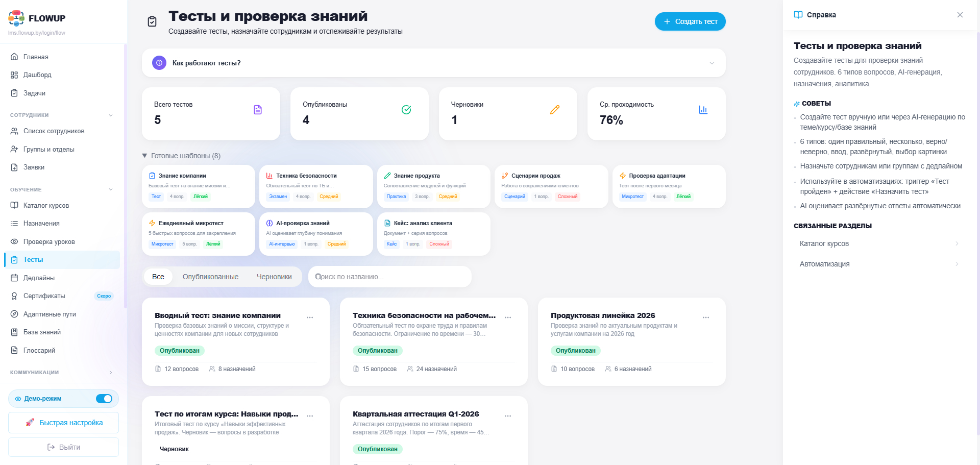Choose the Знание компании template
This screenshot has width=980, height=465.
[x=199, y=186]
